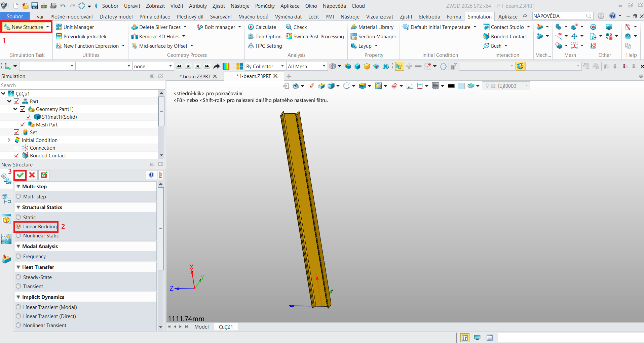The image size is (644, 343).
Task: Open the Plošné modelování ribbon tab
Action: click(72, 16)
